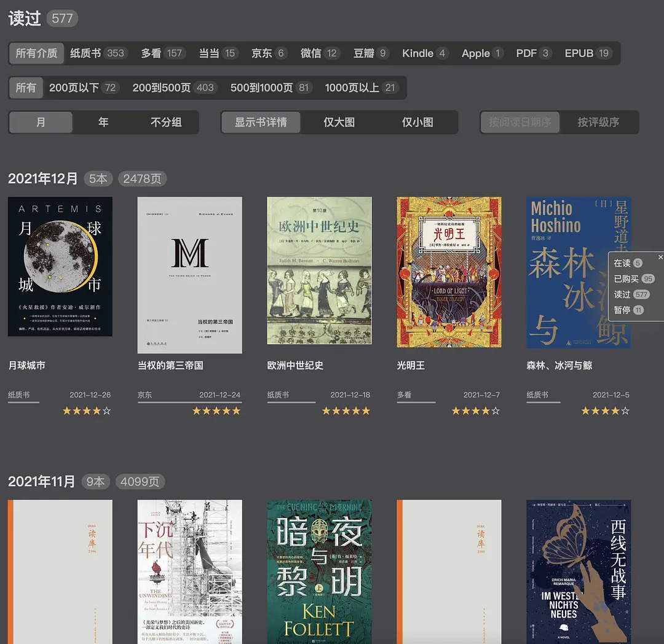The image size is (664, 644).
Task: Click star rating of 月球城市
Action: click(87, 411)
